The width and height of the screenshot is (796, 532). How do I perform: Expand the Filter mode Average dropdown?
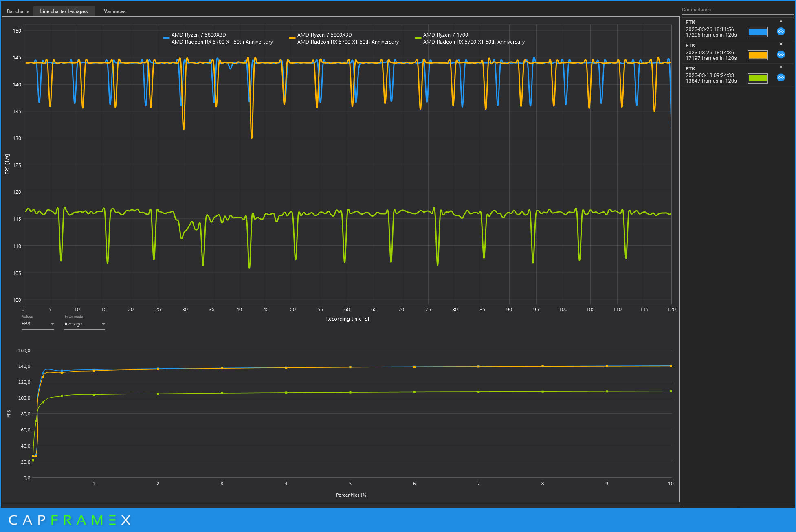pyautogui.click(x=84, y=324)
